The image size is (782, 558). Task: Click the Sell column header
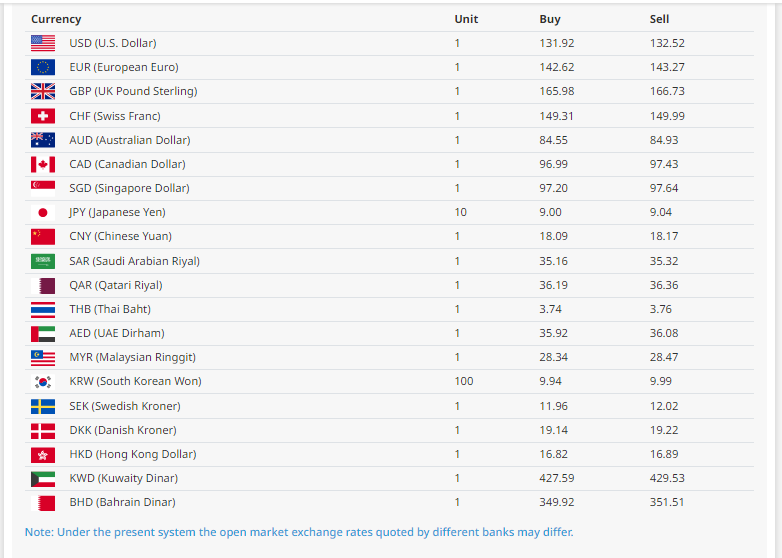659,19
